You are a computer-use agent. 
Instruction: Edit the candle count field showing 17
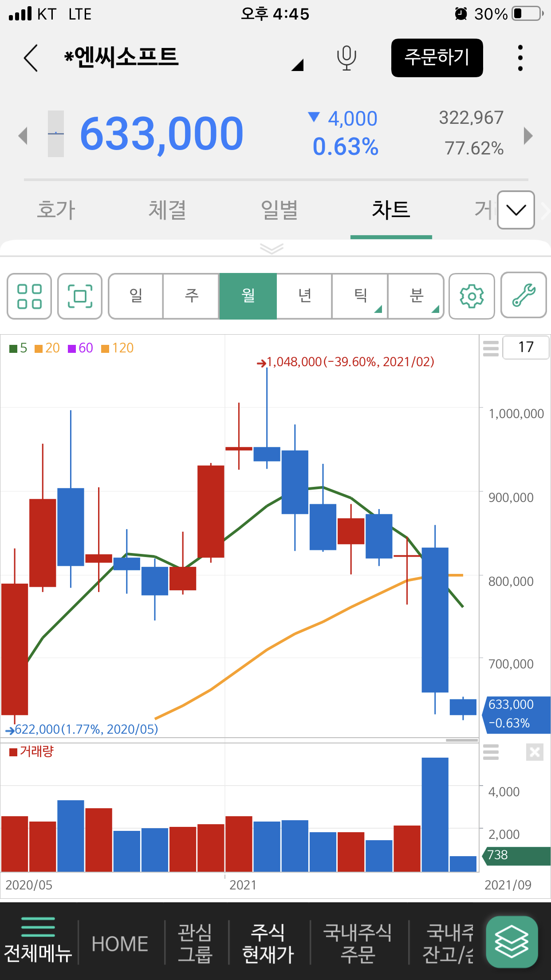click(x=526, y=347)
